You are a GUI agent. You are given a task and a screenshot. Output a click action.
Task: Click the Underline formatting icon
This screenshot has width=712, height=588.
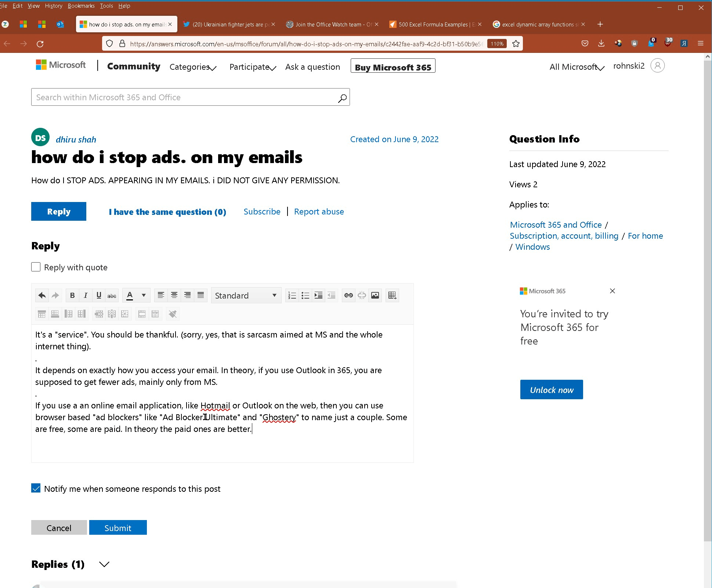click(98, 295)
